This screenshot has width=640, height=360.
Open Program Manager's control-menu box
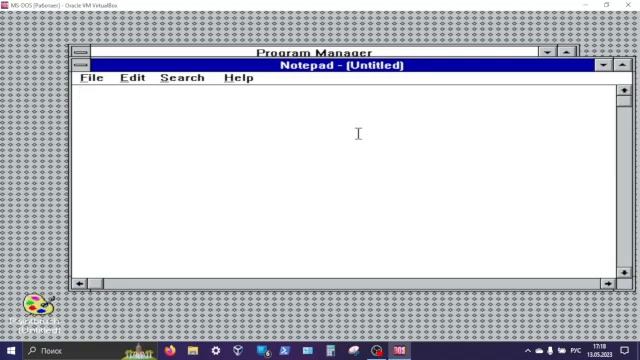point(81,51)
